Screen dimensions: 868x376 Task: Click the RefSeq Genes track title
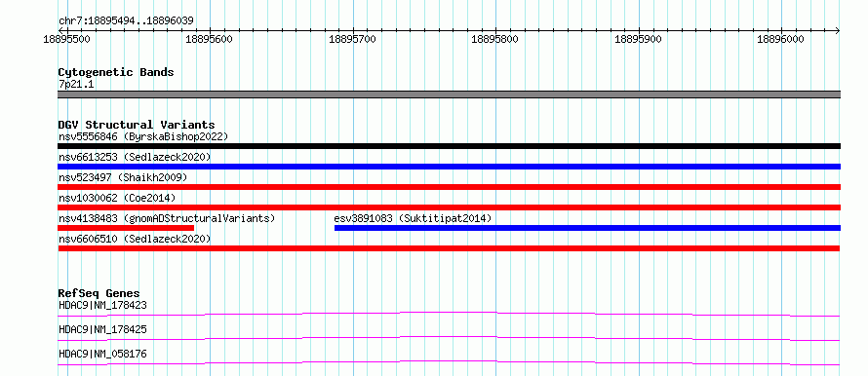[99, 293]
